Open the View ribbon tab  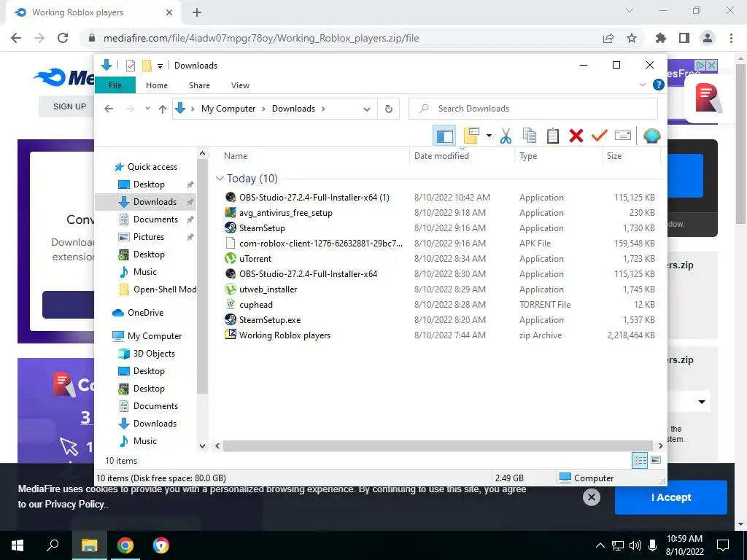(x=240, y=85)
